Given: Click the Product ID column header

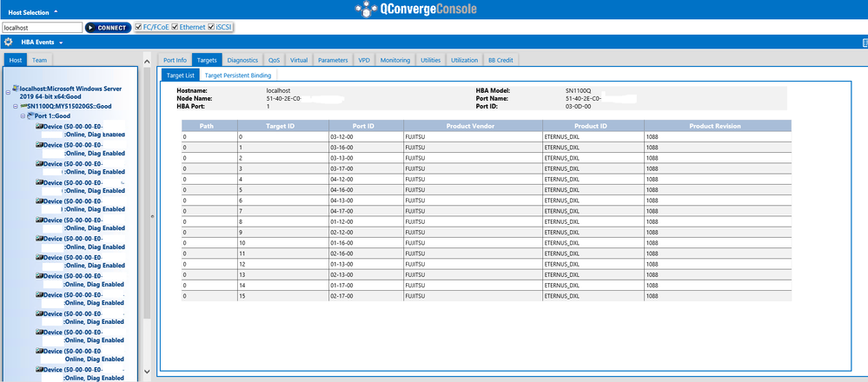Looking at the screenshot, I should click(x=593, y=126).
